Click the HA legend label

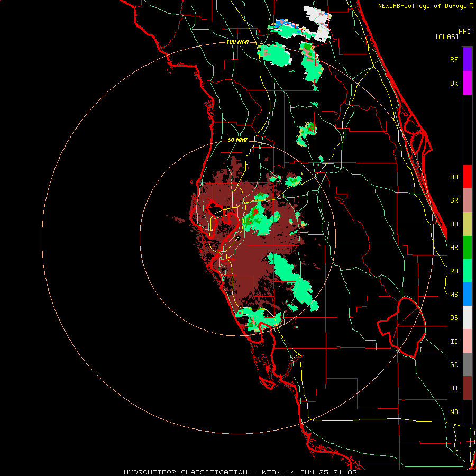(x=454, y=177)
